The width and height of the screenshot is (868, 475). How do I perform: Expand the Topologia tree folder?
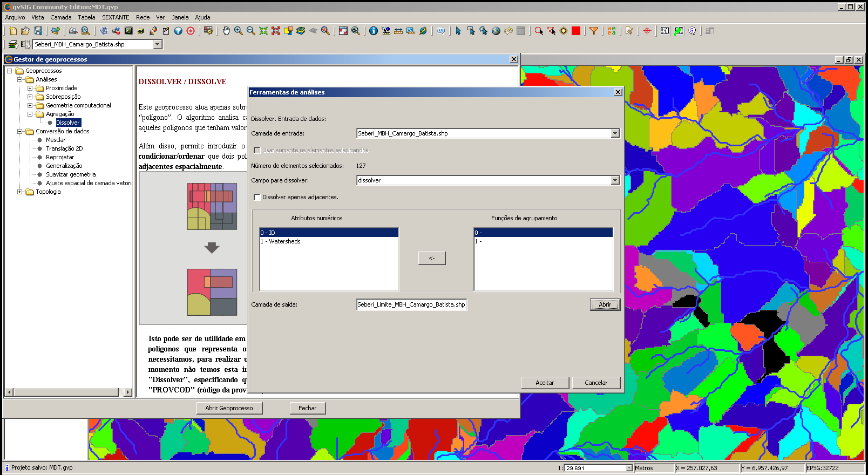[x=20, y=192]
